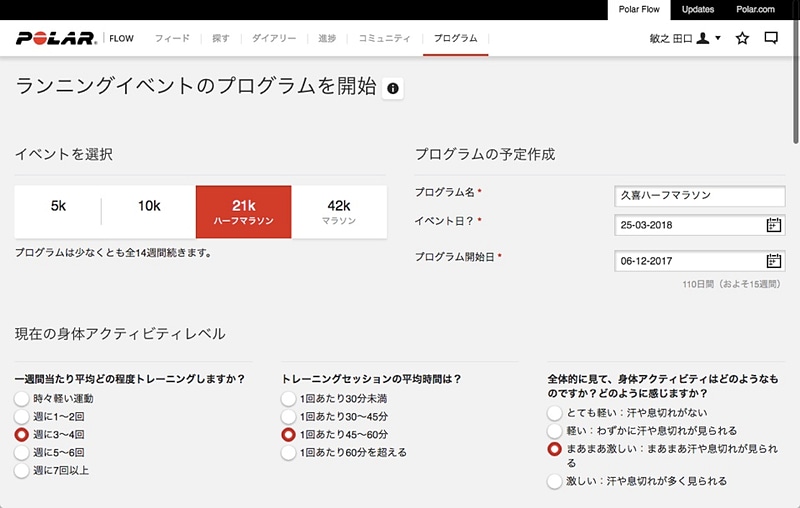Select 1回あたり45〜60分 radio option
Image resolution: width=800 pixels, height=508 pixels.
288,435
